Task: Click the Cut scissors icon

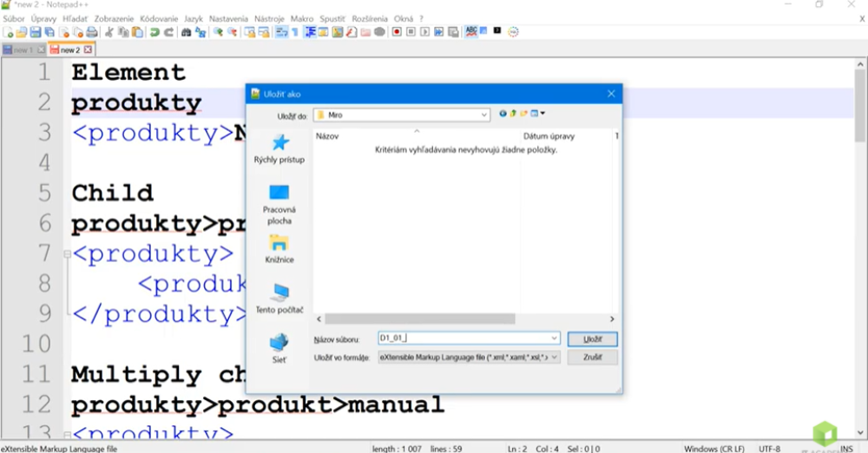Action: 109,32
